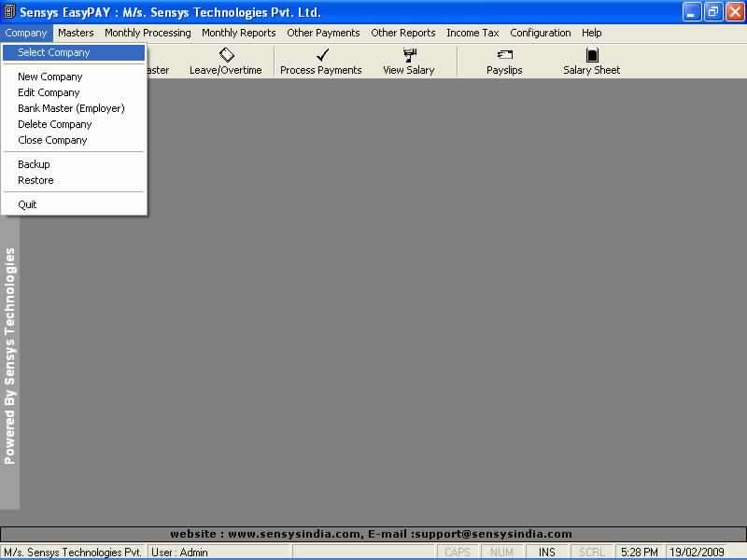Open the Other Payments menu
Screen dimensions: 747x560
[323, 33]
